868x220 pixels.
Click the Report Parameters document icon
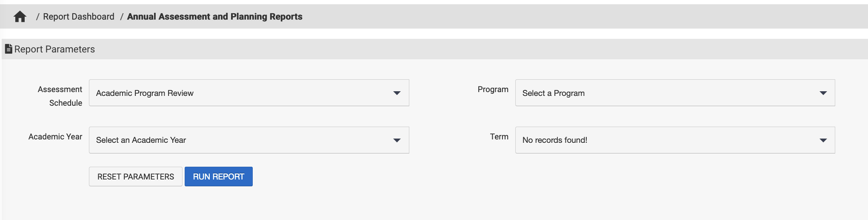pyautogui.click(x=9, y=49)
